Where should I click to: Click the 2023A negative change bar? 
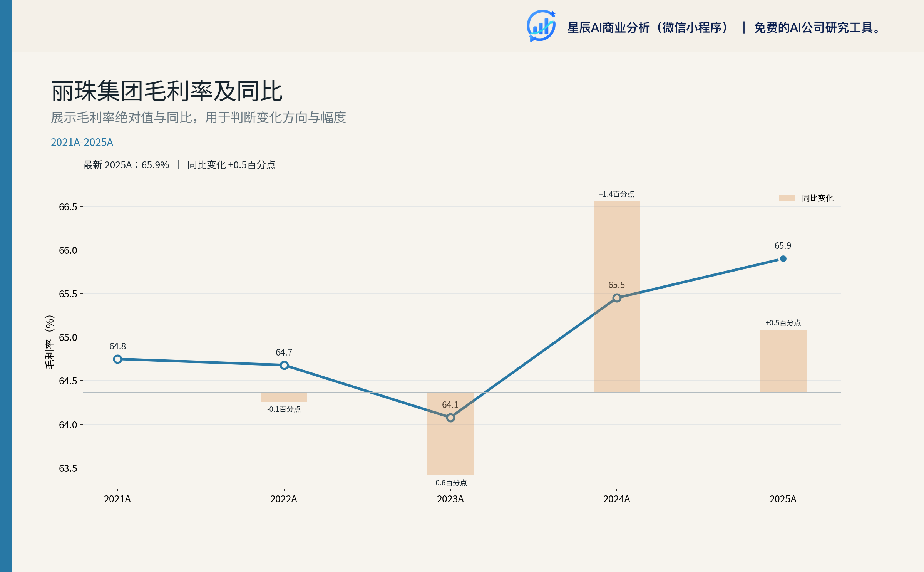450,433
